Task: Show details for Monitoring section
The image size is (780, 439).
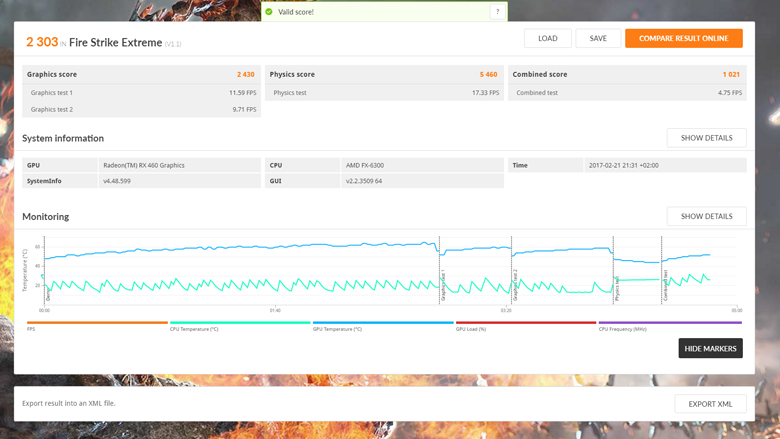Action: tap(706, 216)
